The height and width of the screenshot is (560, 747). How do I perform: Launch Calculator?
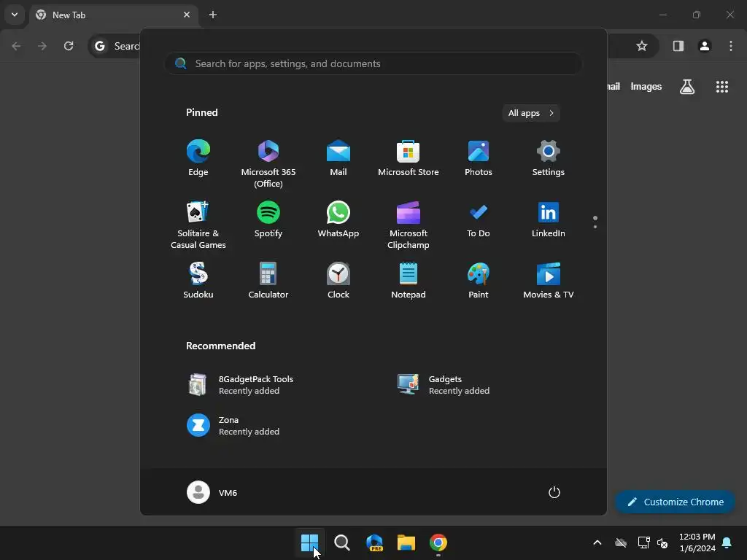click(x=268, y=281)
